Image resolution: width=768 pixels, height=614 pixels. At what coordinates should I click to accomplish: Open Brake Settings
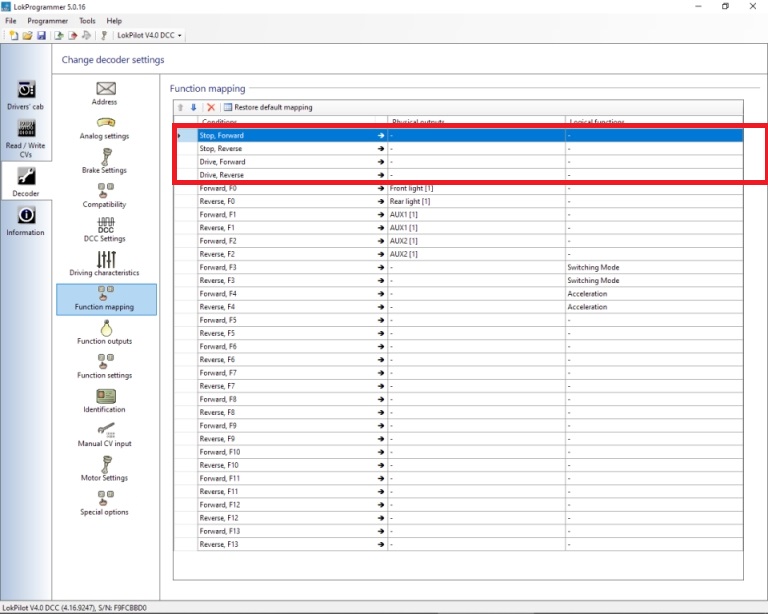[x=105, y=162]
